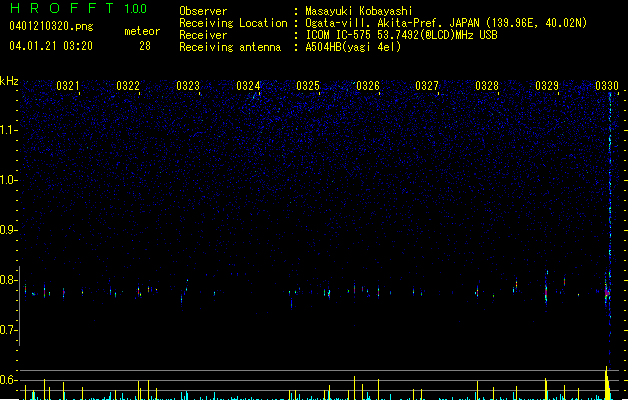629x400 pixels.
Task: Click time marker 0323
Action: [x=188, y=85]
